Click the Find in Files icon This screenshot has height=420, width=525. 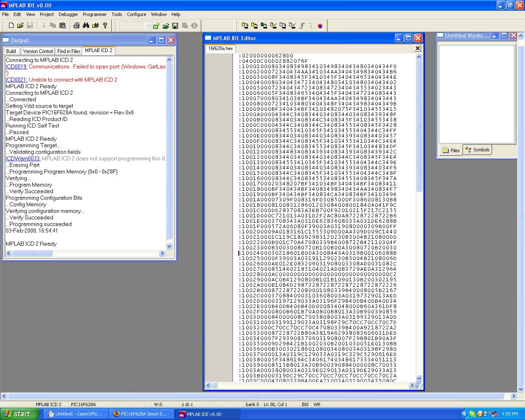pyautogui.click(x=96, y=25)
